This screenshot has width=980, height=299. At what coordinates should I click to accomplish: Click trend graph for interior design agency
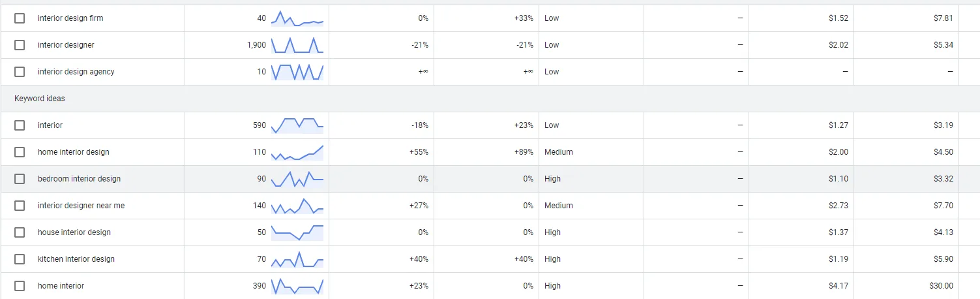(x=297, y=72)
